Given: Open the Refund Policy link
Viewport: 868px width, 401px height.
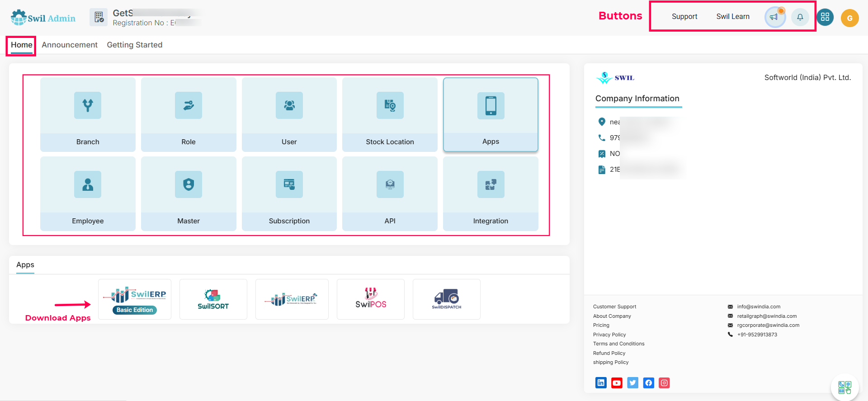Looking at the screenshot, I should [x=609, y=353].
